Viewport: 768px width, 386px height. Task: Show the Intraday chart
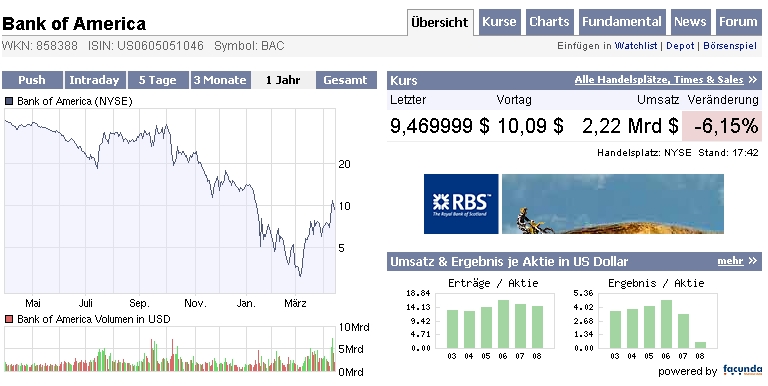(x=95, y=80)
